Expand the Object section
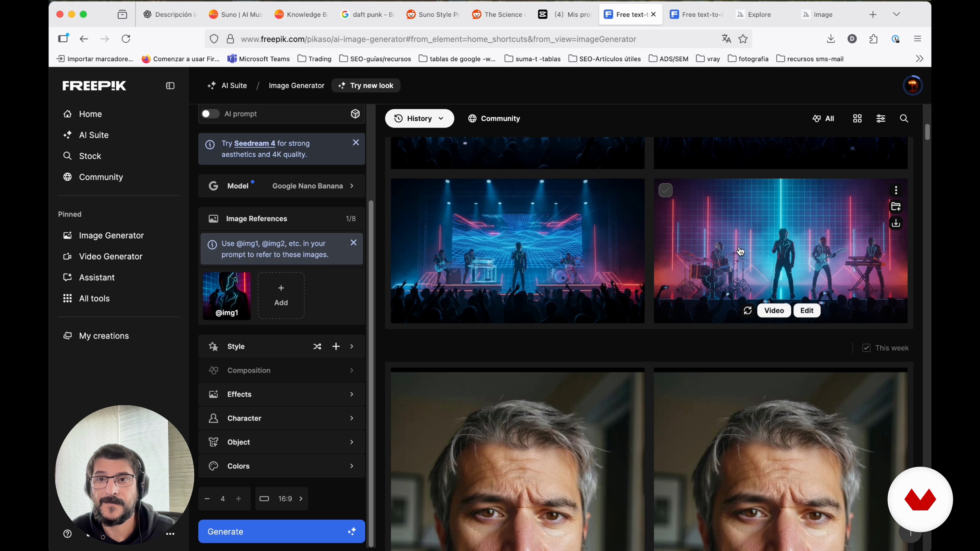The image size is (980, 551). pyautogui.click(x=281, y=442)
